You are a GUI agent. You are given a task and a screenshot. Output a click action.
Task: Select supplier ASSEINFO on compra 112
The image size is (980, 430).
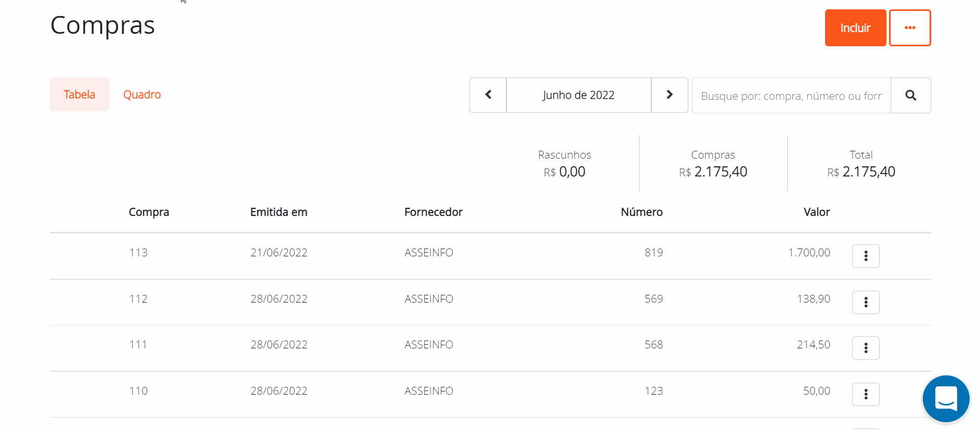click(x=428, y=298)
